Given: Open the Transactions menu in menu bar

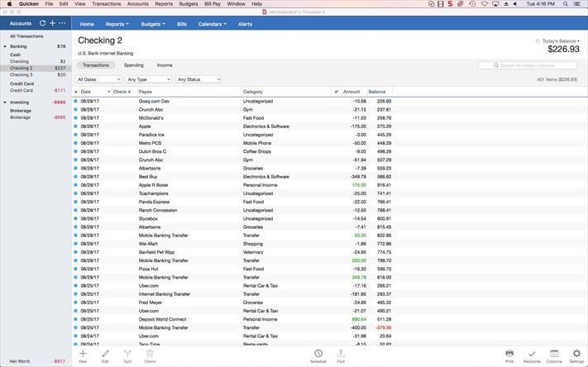Looking at the screenshot, I should tap(107, 4).
